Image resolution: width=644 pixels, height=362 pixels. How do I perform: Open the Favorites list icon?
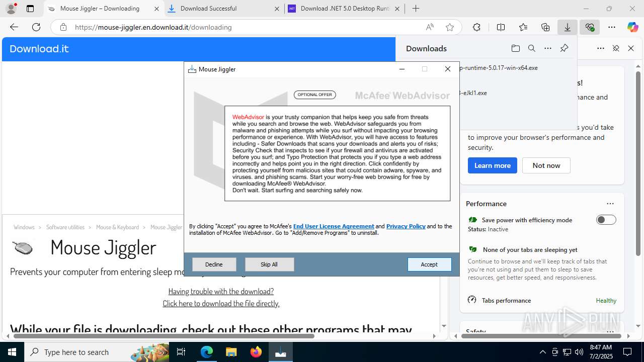523,27
